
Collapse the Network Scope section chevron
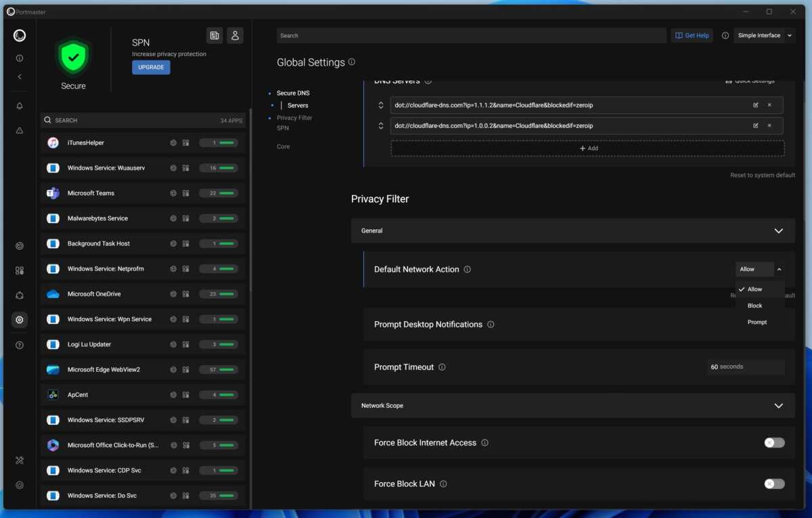point(779,406)
